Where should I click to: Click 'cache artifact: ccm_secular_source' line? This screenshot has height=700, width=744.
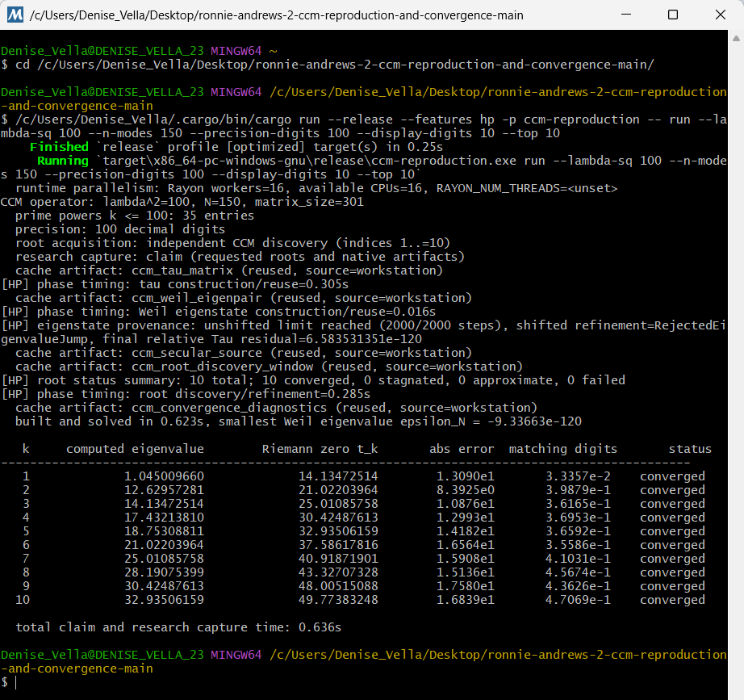[x=244, y=352]
